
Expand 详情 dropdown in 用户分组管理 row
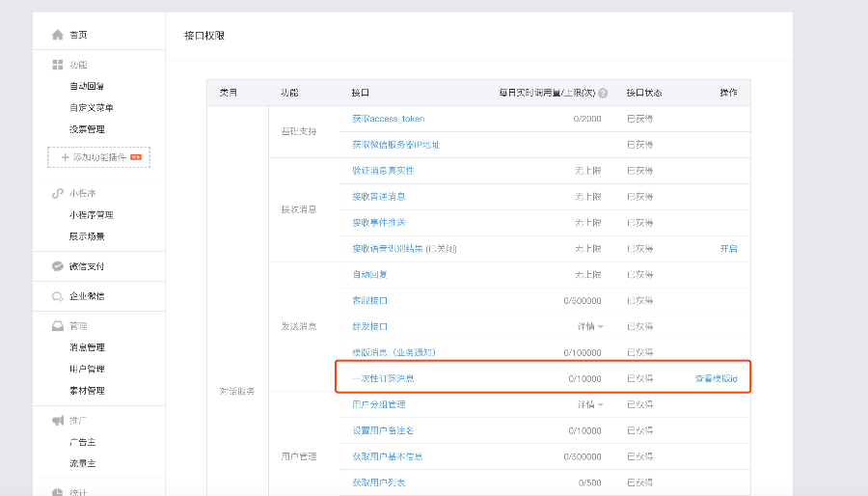point(590,404)
